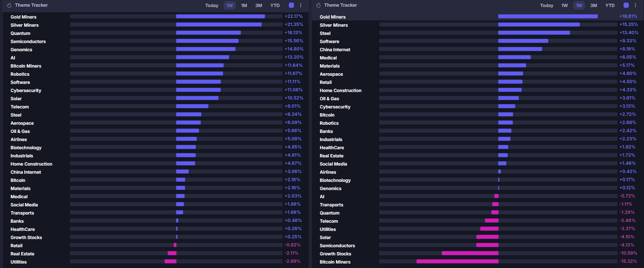Select Semiconductors label with +15.56%
The image size is (644, 268).
(28, 42)
